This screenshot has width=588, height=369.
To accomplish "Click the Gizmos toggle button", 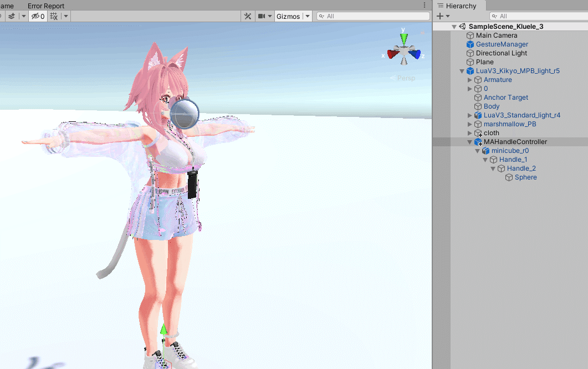I will click(289, 16).
